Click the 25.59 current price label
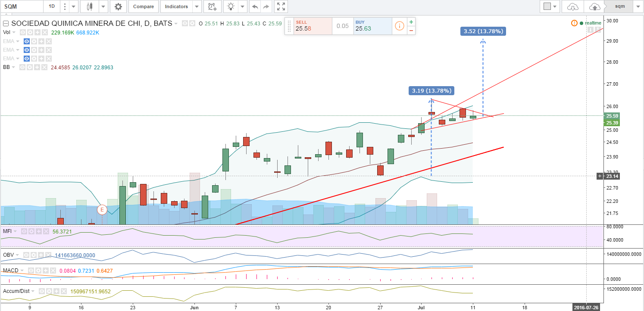Screen dimensions: 644x311 pyautogui.click(x=612, y=116)
